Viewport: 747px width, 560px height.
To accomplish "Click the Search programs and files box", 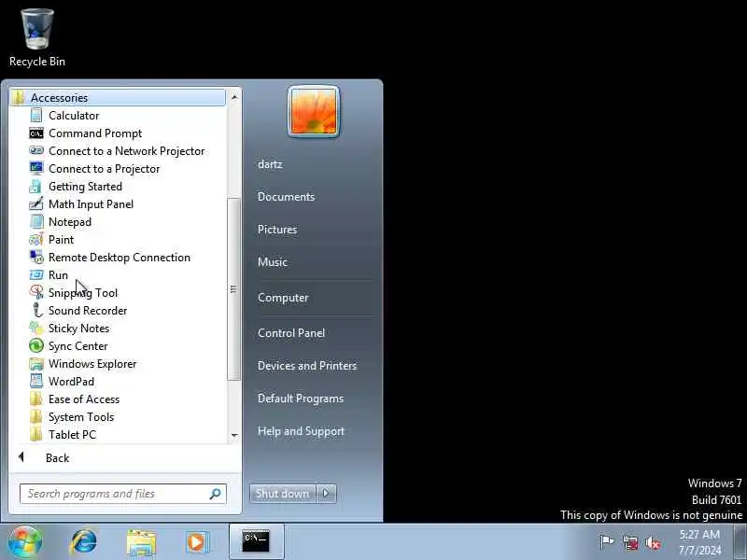I will coord(123,494).
